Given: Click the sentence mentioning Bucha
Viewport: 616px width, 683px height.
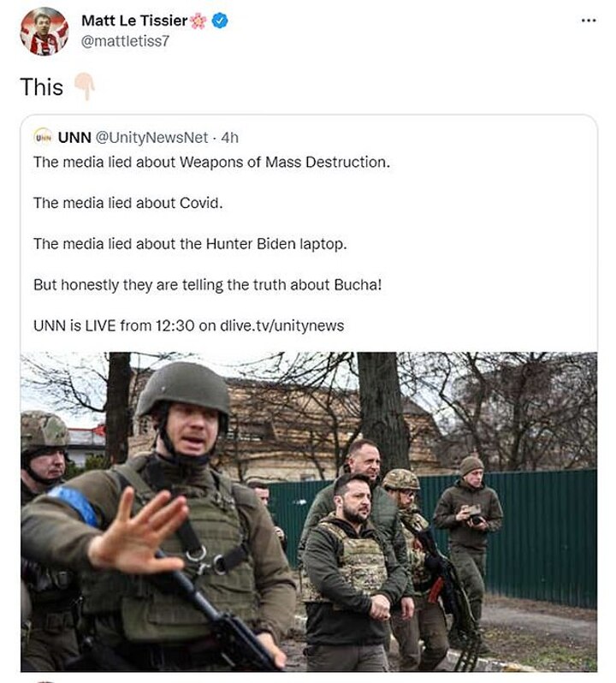Looking at the screenshot, I should coord(208,284).
